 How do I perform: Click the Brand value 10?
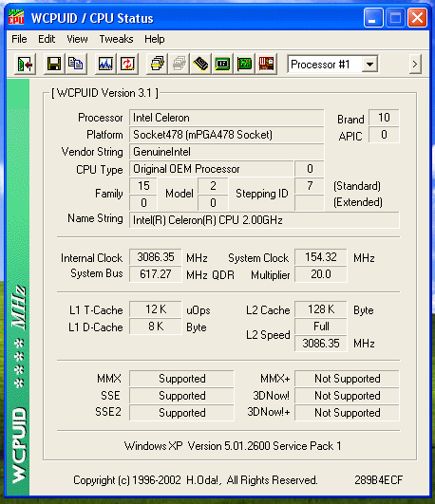tap(384, 118)
